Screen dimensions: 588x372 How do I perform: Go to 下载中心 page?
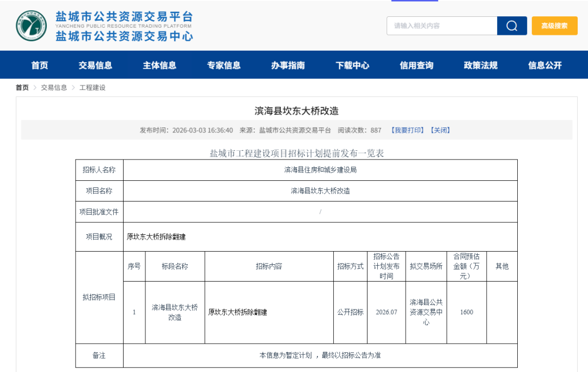[x=352, y=65]
